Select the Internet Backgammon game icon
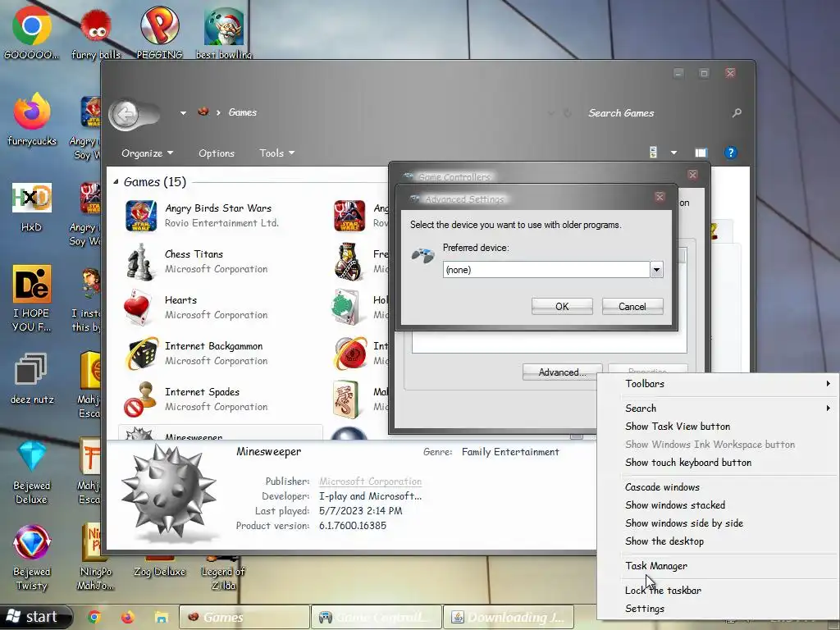The width and height of the screenshot is (840, 630). [x=141, y=353]
